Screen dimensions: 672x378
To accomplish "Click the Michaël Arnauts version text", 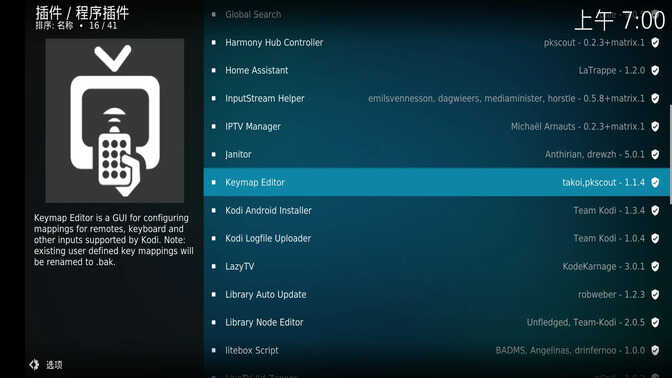I will pos(578,126).
